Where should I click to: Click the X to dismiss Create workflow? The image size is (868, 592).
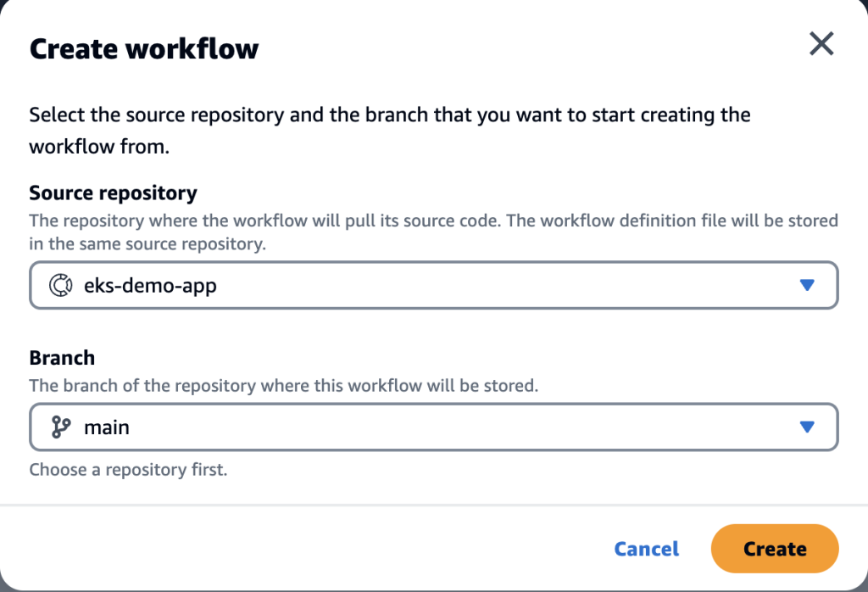click(821, 43)
